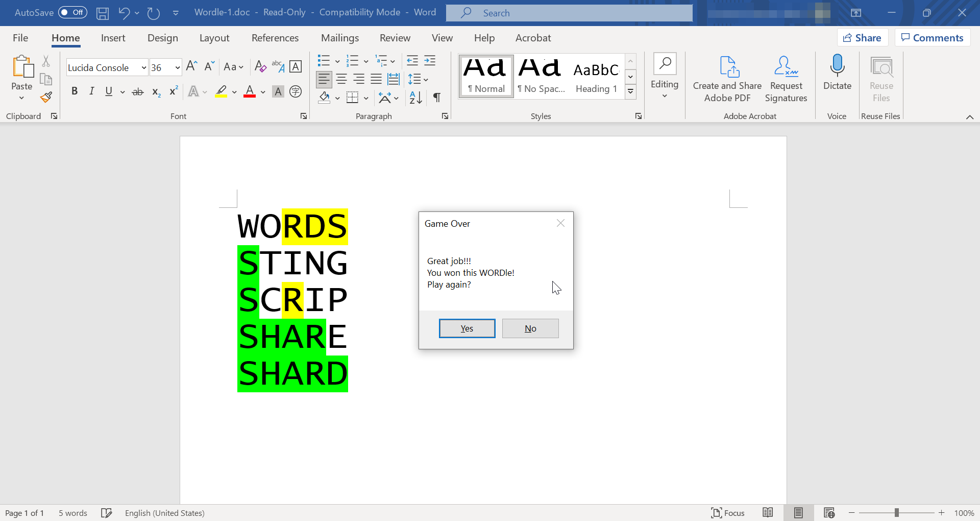Switch to the Design tab
Image resolution: width=980 pixels, height=521 pixels.
click(163, 38)
